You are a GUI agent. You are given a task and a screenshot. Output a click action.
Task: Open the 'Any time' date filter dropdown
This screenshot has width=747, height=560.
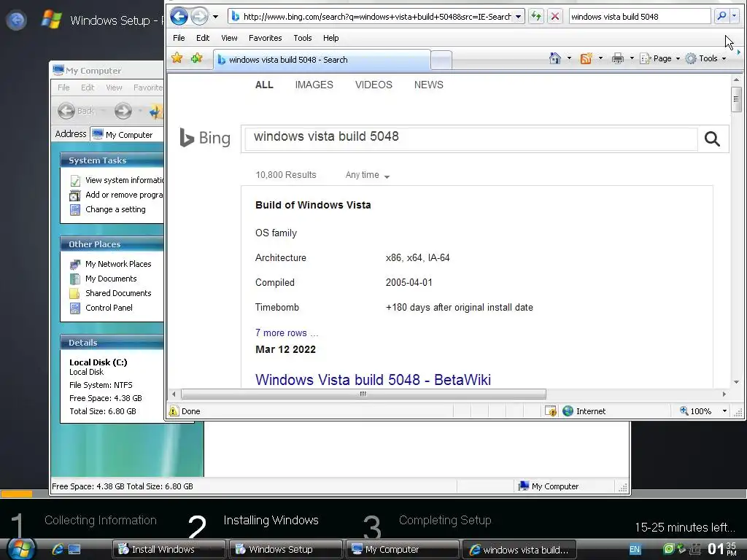click(x=368, y=175)
